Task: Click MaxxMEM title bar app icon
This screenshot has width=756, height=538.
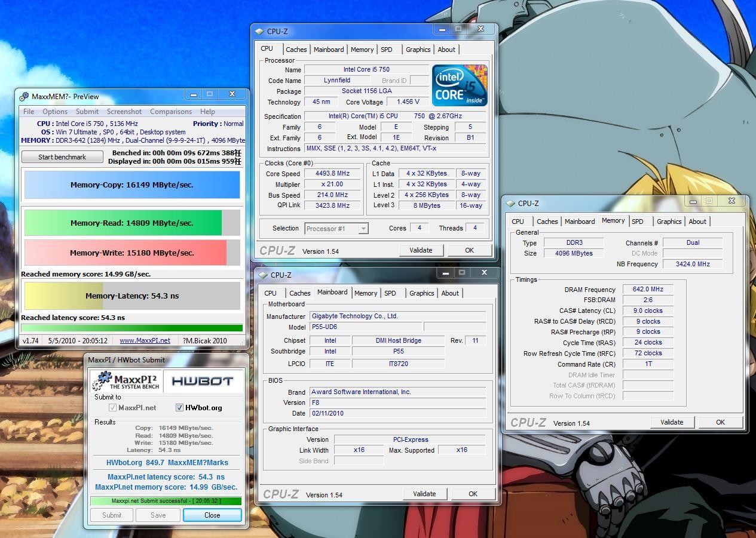Action: coord(24,97)
